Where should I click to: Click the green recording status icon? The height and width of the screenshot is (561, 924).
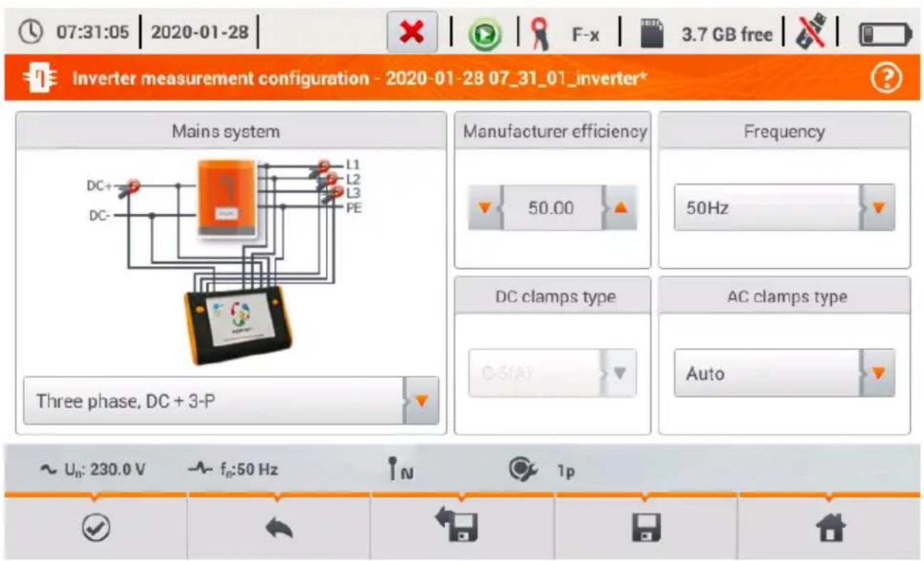485,35
